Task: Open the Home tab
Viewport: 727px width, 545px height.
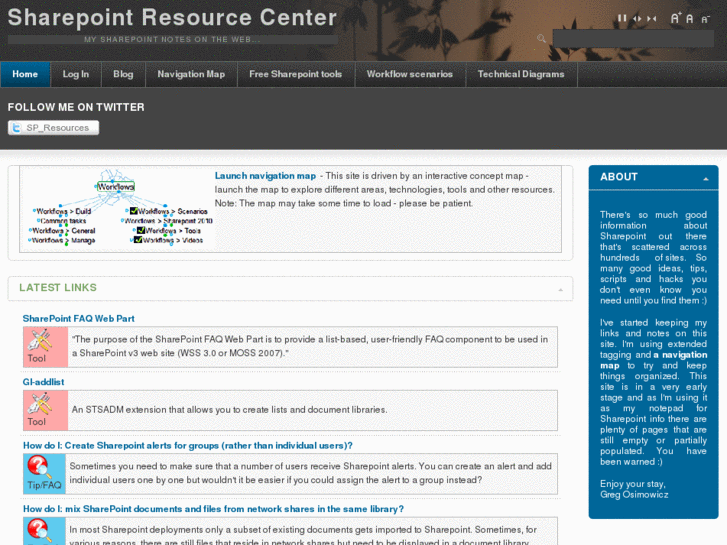Action: (x=25, y=74)
